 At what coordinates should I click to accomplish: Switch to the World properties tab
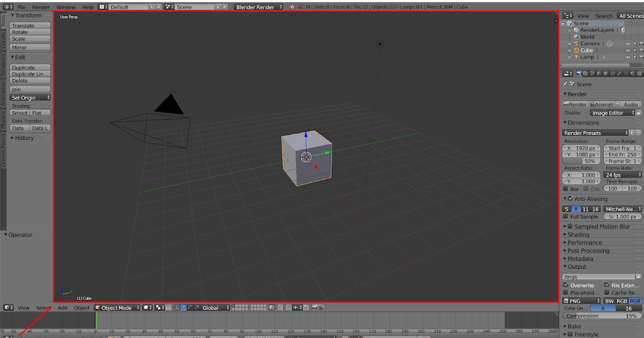(x=599, y=74)
